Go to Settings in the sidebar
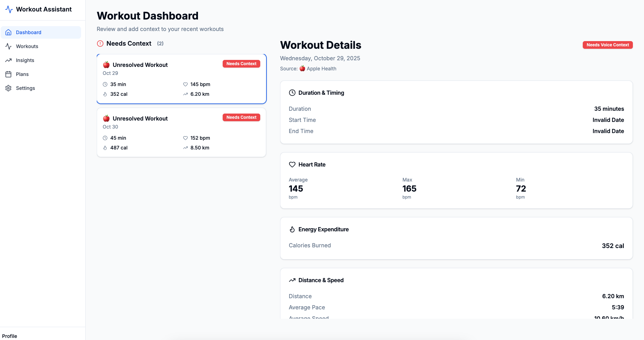The image size is (644, 340). pos(25,88)
